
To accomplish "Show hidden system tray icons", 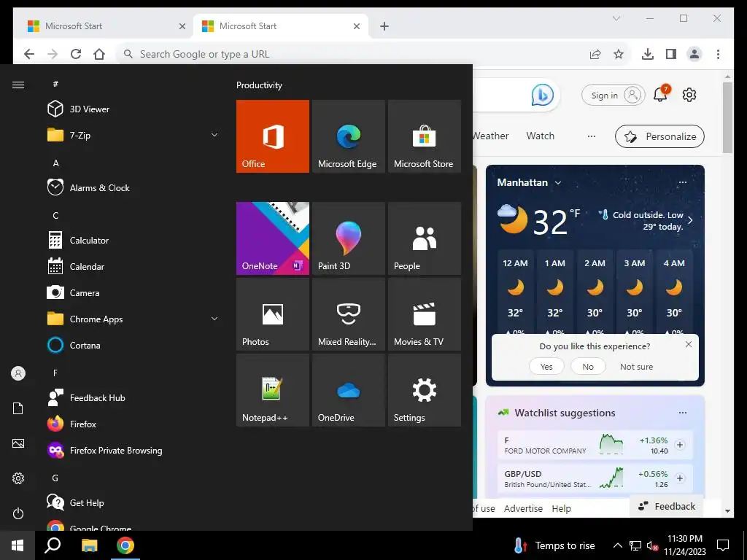I will pyautogui.click(x=617, y=545).
